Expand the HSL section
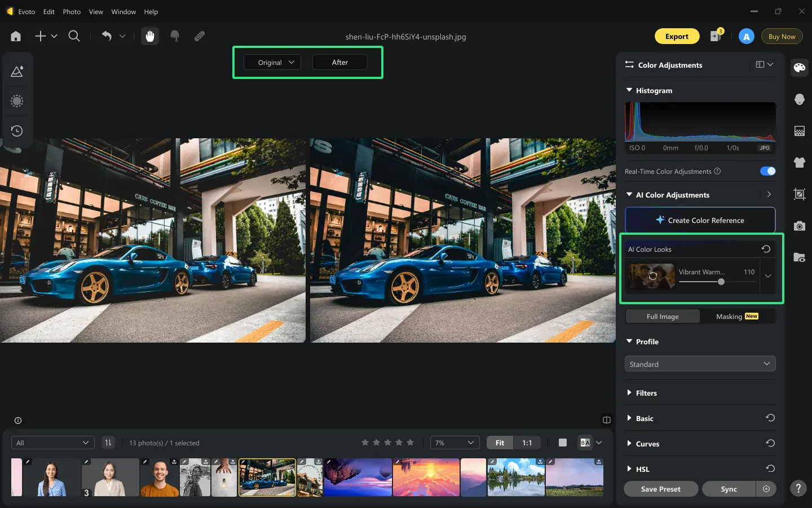The width and height of the screenshot is (812, 508). click(x=629, y=468)
